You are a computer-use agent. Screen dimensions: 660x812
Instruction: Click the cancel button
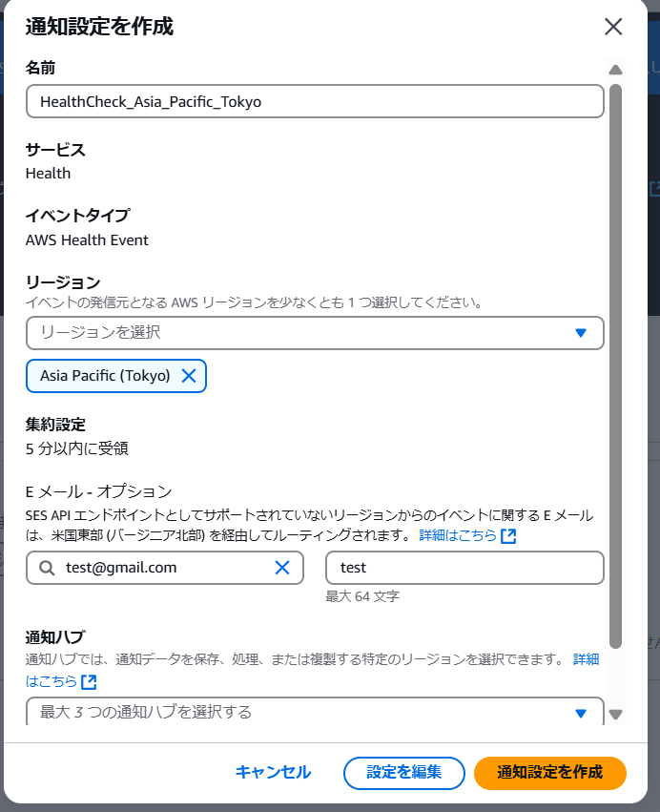pyautogui.click(x=274, y=772)
